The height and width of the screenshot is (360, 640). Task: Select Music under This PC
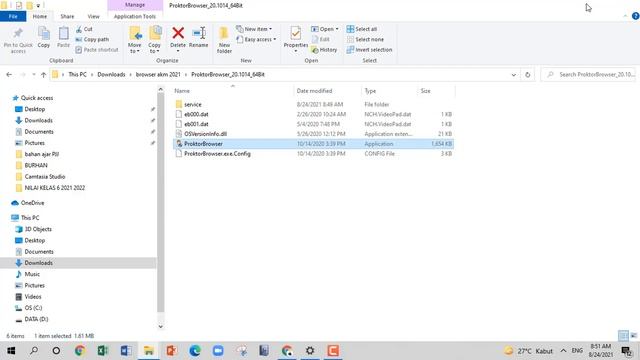[32, 274]
